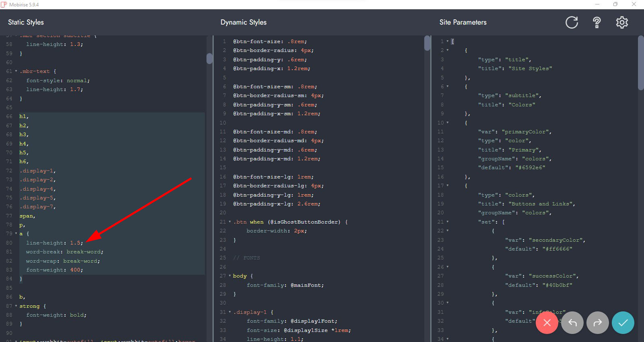644x342 pixels.
Task: Click the Site Parameters panel heading
Action: click(463, 23)
